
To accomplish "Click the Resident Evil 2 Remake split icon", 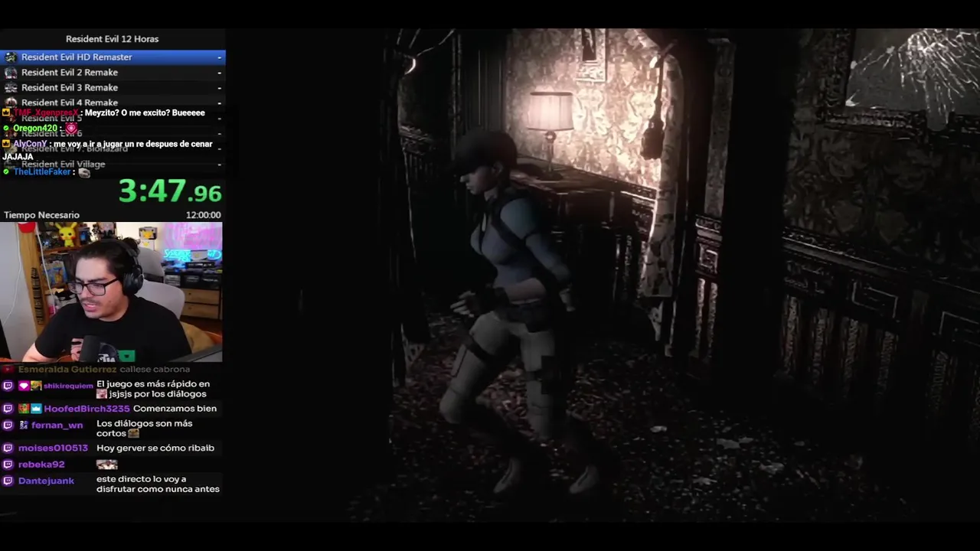I will [x=11, y=73].
